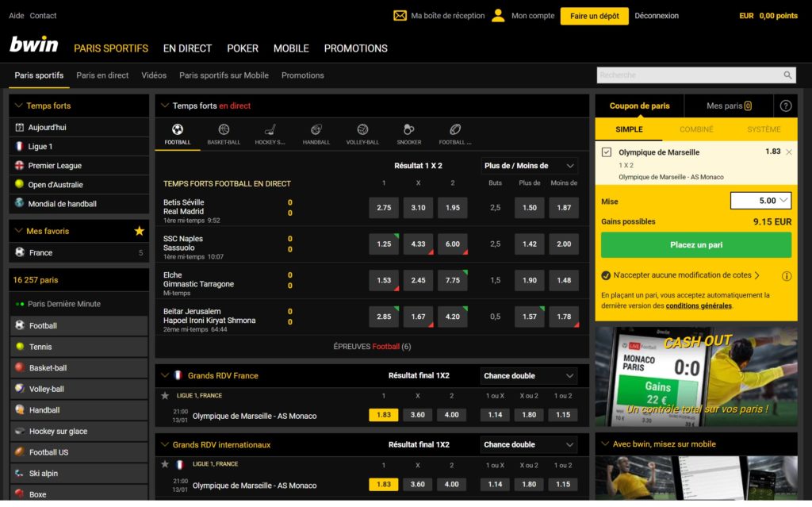This screenshot has width=812, height=507.
Task: Select the American football icon in live highlights
Action: 454,129
